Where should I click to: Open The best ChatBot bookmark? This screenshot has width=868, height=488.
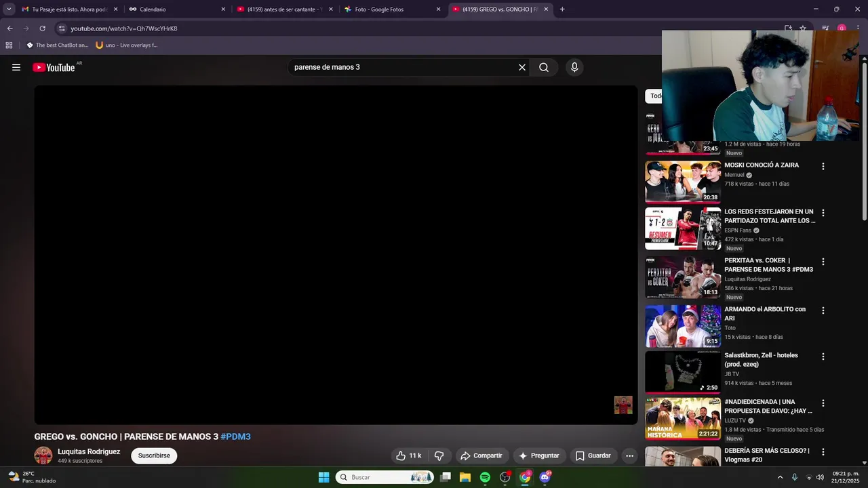57,45
